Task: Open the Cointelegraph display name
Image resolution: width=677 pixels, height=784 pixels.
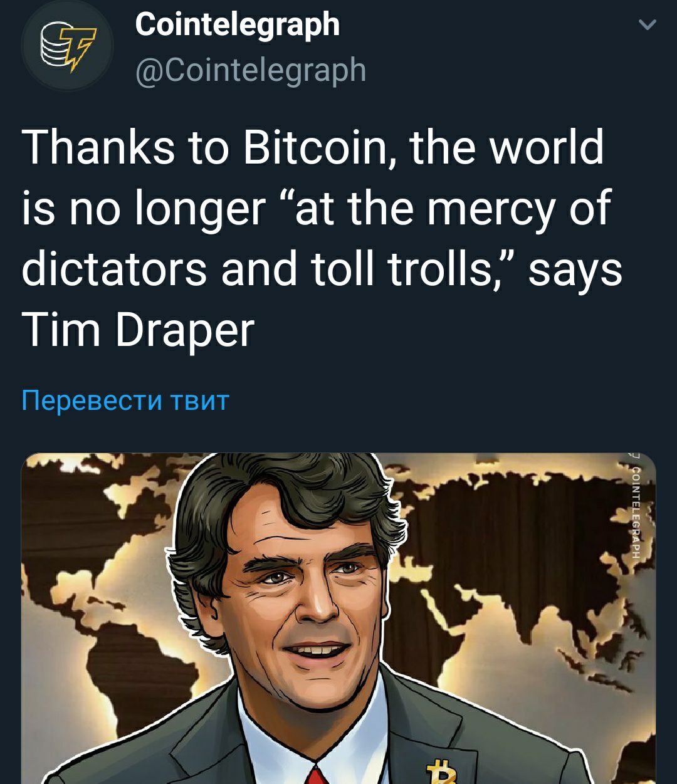Action: 238,26
